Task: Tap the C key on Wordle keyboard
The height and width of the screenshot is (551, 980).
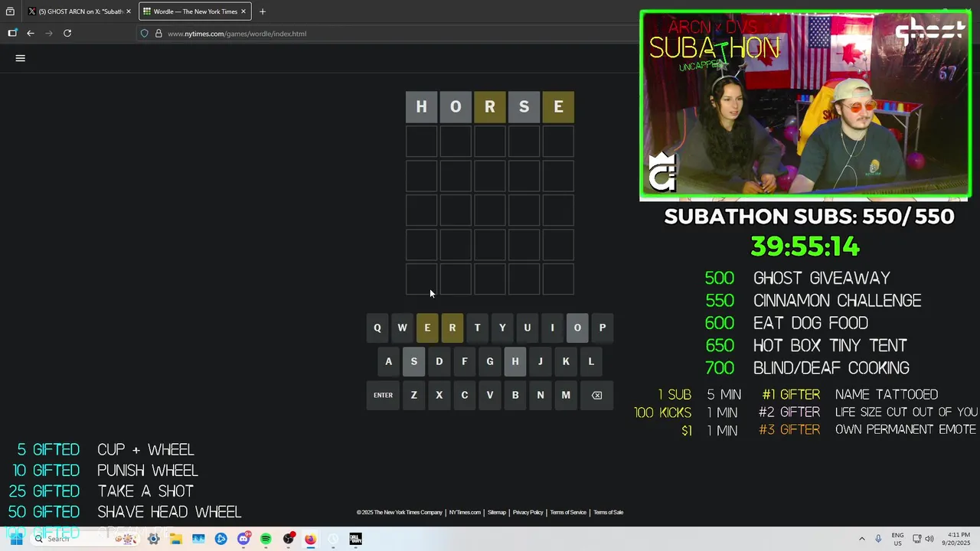Action: (464, 396)
